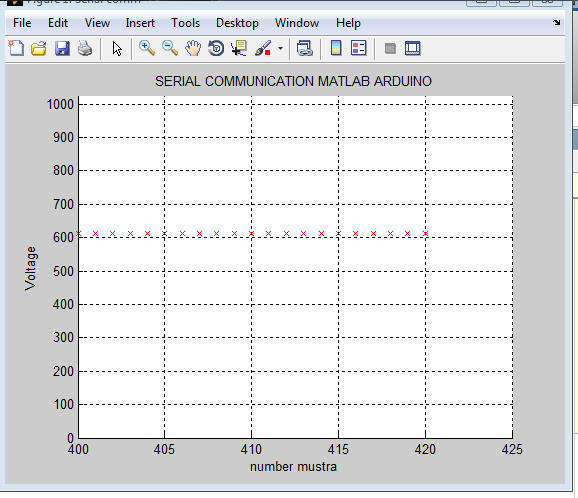The image size is (578, 498).
Task: Open the Tools menu
Action: [185, 23]
